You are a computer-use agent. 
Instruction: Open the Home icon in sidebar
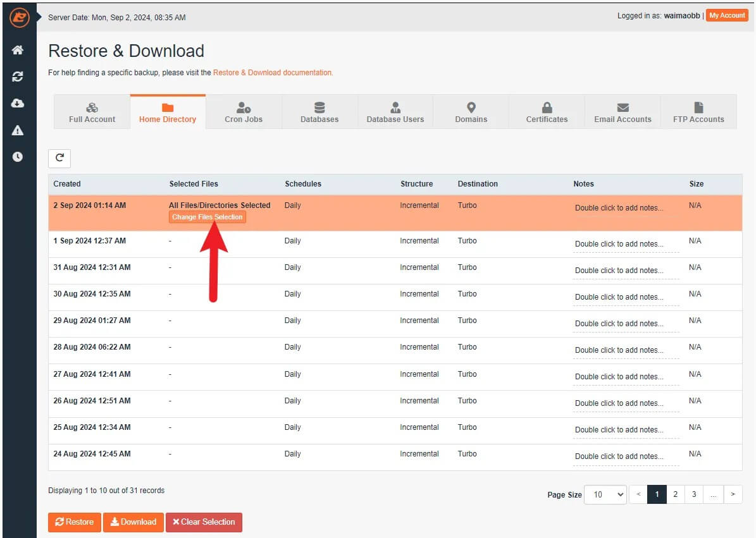click(18, 50)
